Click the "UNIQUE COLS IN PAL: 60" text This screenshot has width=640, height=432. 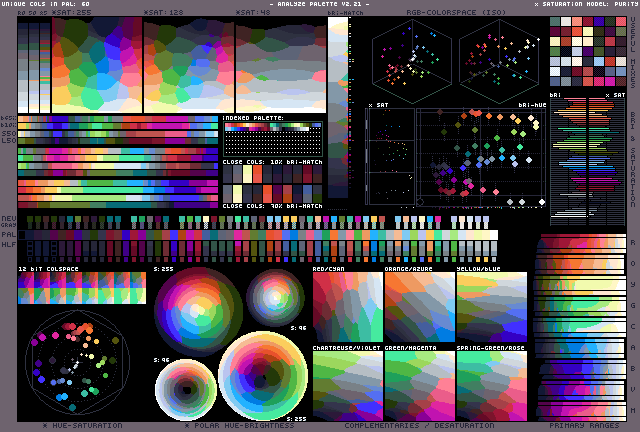point(45,4)
